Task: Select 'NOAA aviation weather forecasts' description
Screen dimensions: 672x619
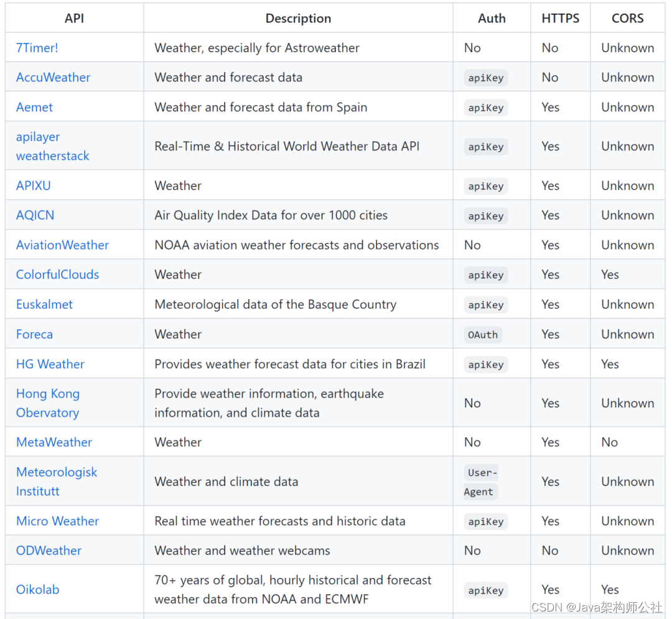Action: 297,245
